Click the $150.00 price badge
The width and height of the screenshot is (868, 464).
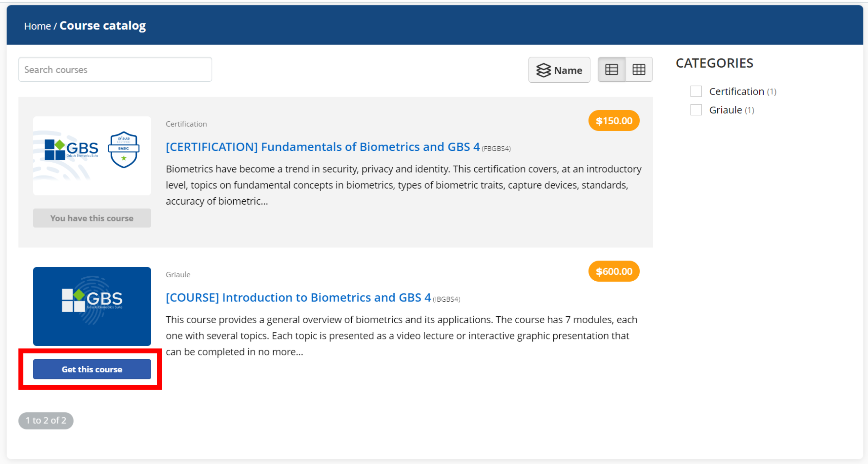[614, 121]
